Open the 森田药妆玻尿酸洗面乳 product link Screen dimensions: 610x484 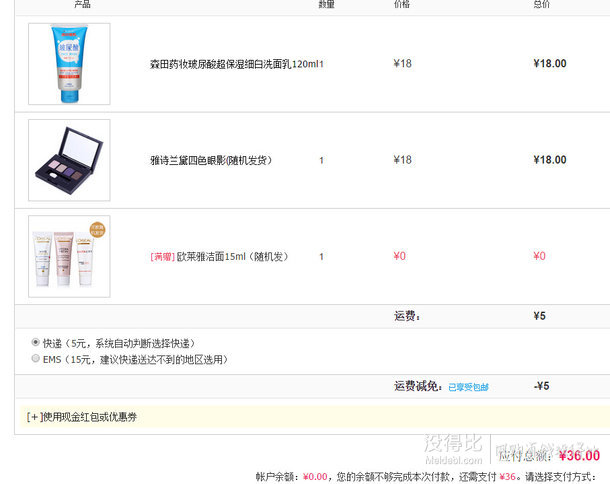(x=235, y=64)
